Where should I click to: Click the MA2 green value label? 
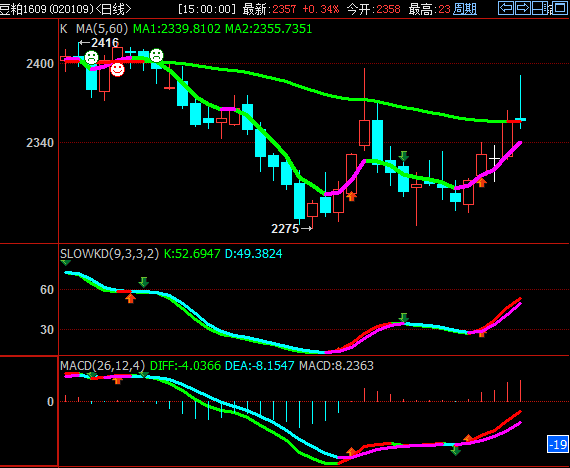point(269,29)
